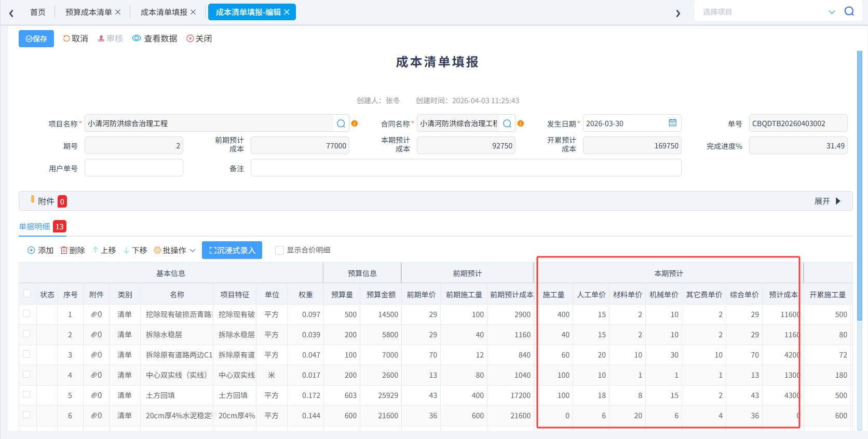This screenshot has height=439, width=868.
Task: Open the 项目名称 lookup search icon
Action: click(341, 124)
